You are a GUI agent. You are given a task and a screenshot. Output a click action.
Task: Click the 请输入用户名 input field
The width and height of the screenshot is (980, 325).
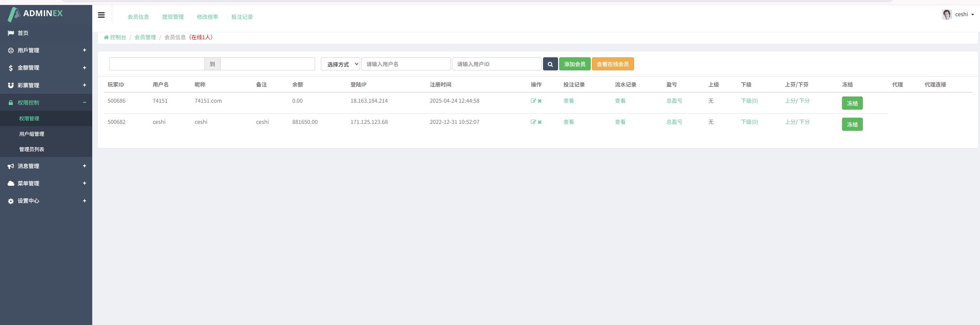coord(405,64)
